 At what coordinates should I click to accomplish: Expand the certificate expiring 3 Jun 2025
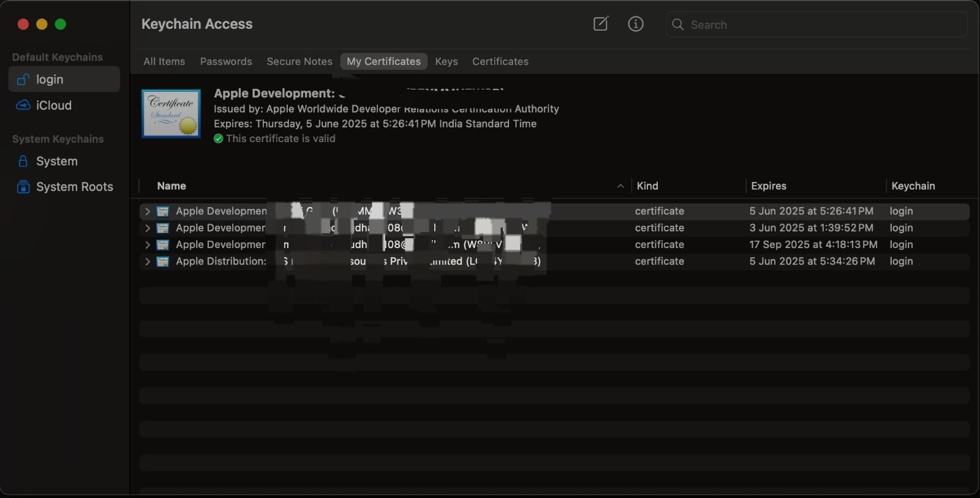[147, 228]
